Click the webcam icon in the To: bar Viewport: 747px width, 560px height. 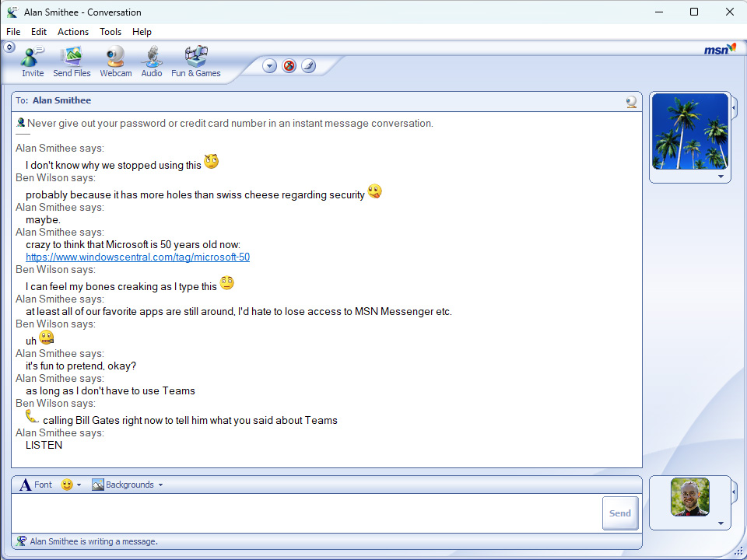[x=631, y=102]
